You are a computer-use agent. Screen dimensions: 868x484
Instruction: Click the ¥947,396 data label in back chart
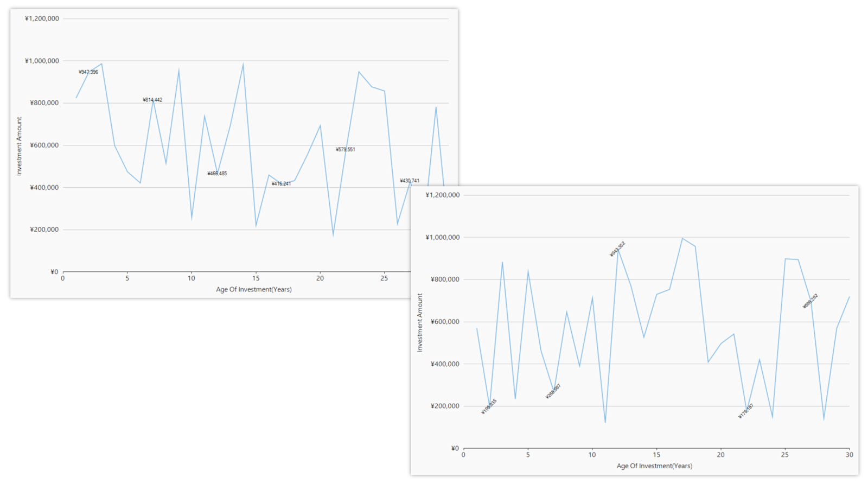pos(88,72)
